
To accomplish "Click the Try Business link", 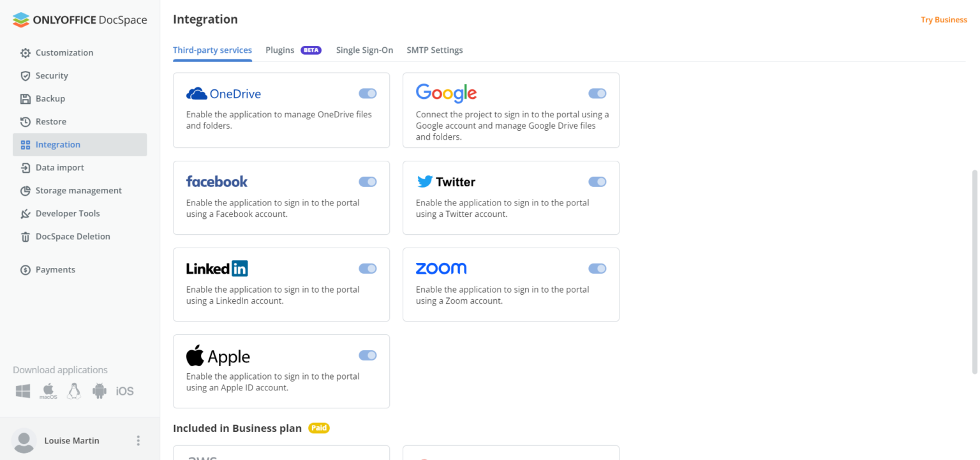I will point(944,20).
